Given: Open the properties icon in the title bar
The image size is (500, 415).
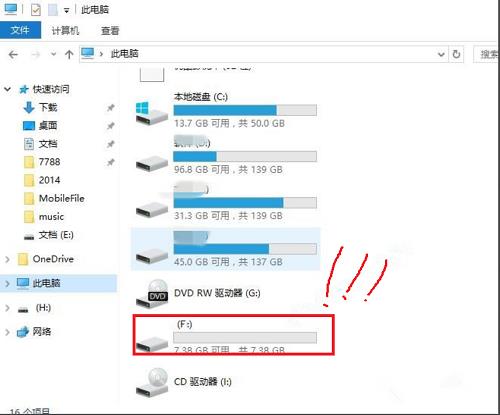Looking at the screenshot, I should [x=36, y=10].
